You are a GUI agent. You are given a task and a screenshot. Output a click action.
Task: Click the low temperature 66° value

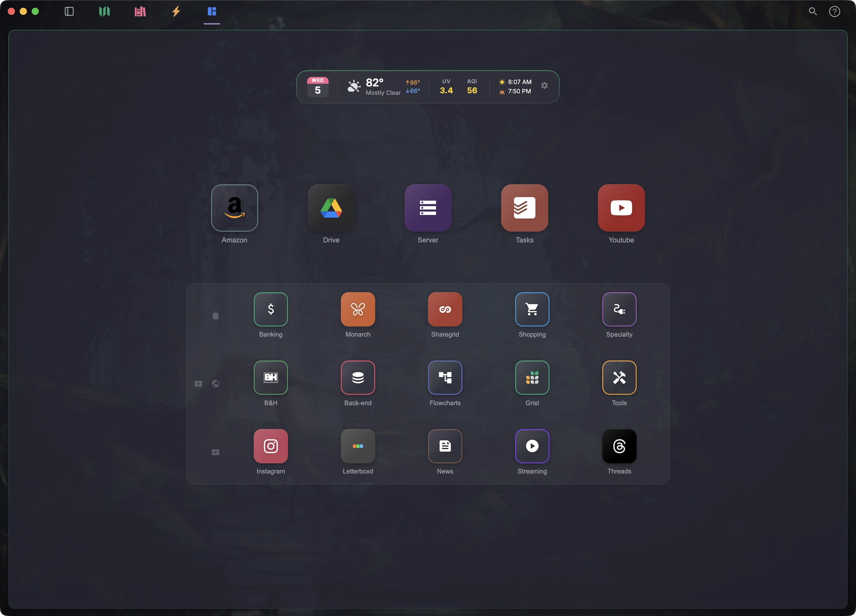[413, 91]
